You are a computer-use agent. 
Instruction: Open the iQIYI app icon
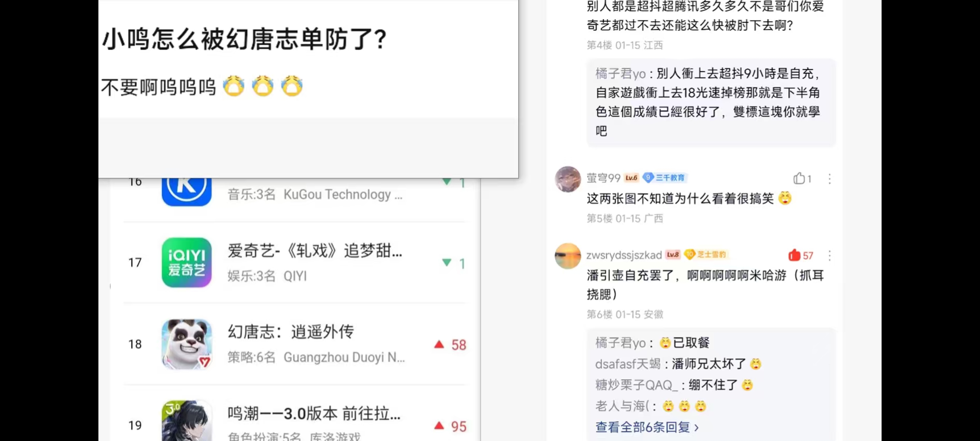pos(187,263)
